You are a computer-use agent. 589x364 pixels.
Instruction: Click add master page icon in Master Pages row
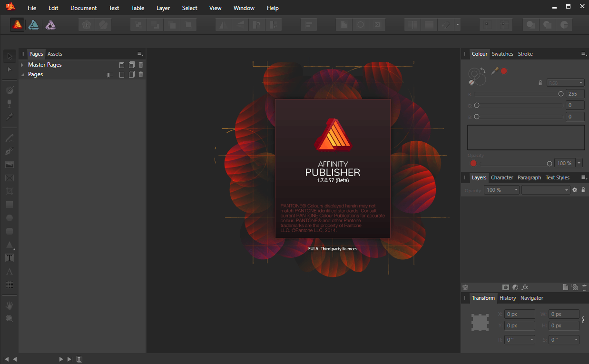(122, 65)
